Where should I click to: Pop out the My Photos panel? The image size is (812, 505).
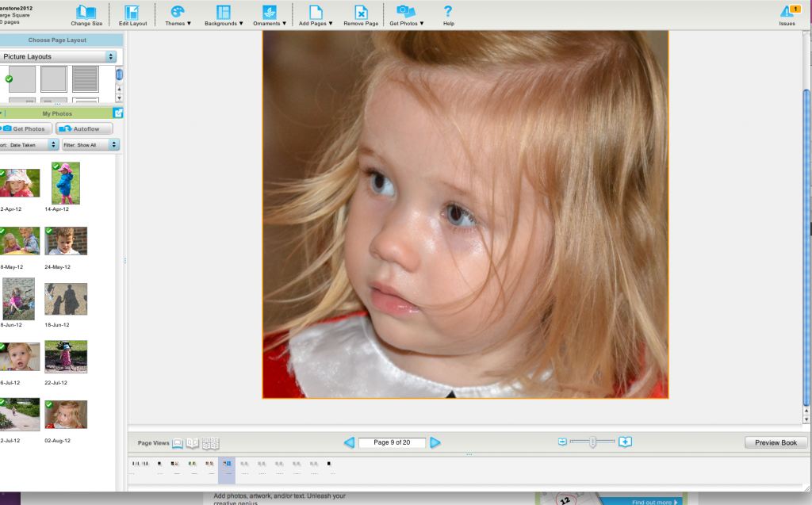118,113
